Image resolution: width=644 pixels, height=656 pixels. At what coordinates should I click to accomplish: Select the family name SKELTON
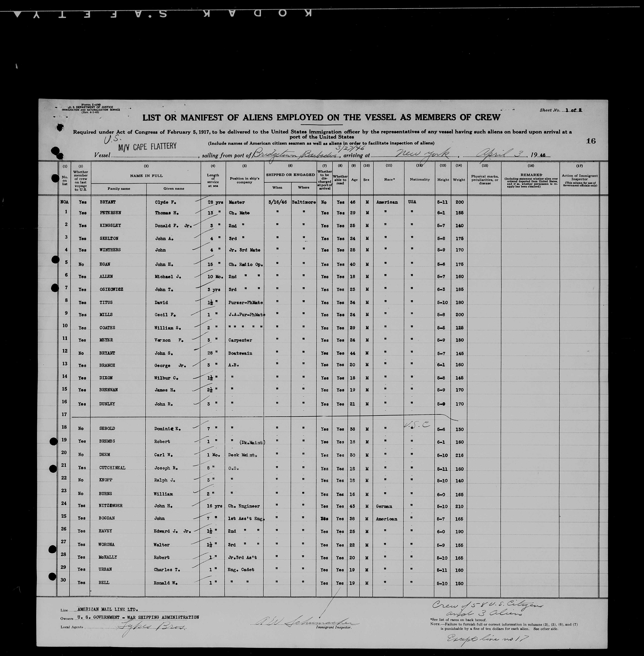[109, 238]
